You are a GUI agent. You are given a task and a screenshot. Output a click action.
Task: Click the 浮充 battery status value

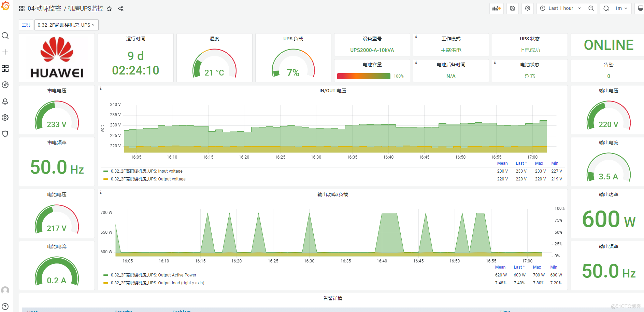pos(530,76)
